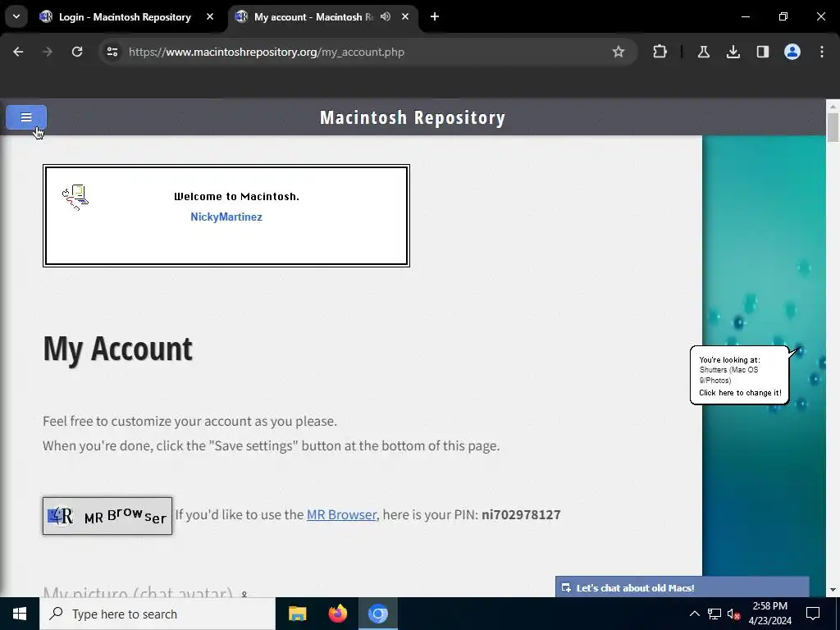
Task: Click the wallpaper change speech bubble
Action: [x=739, y=376]
